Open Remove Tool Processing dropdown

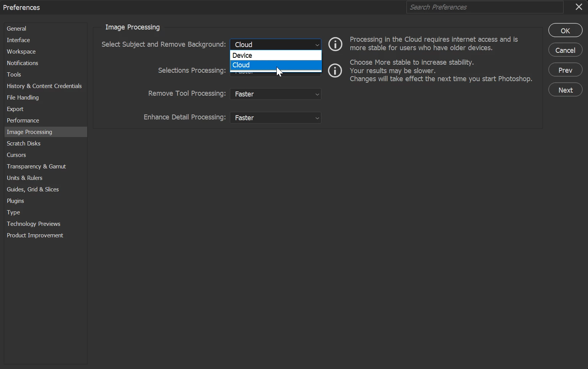[276, 94]
